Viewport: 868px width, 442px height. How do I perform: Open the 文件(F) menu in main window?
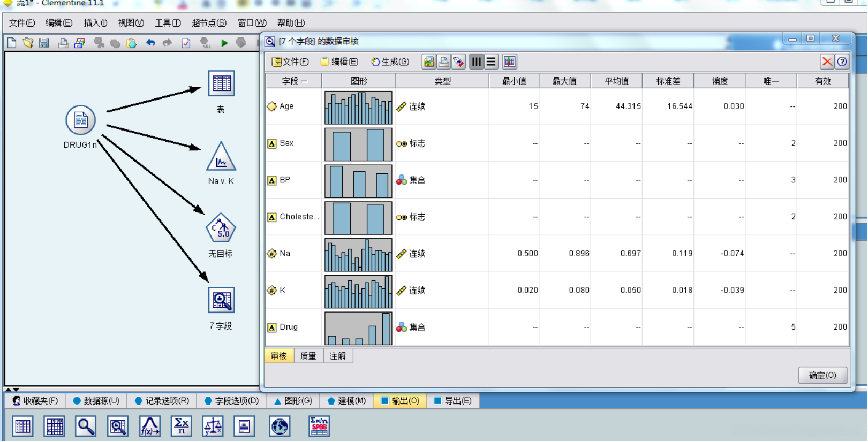[22, 23]
